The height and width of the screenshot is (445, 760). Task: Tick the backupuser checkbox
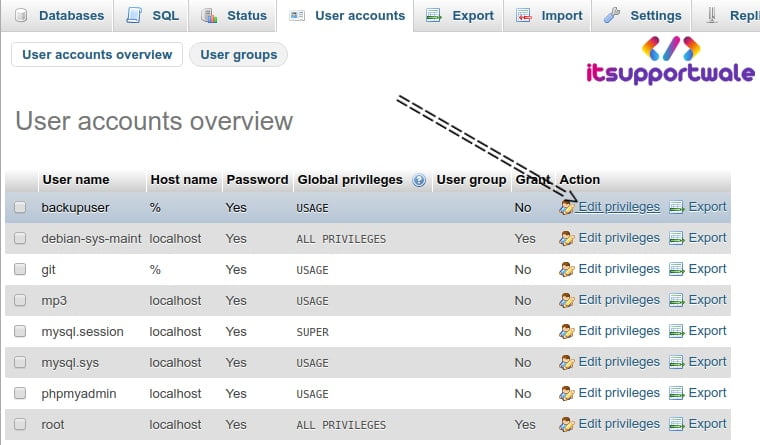[x=20, y=207]
